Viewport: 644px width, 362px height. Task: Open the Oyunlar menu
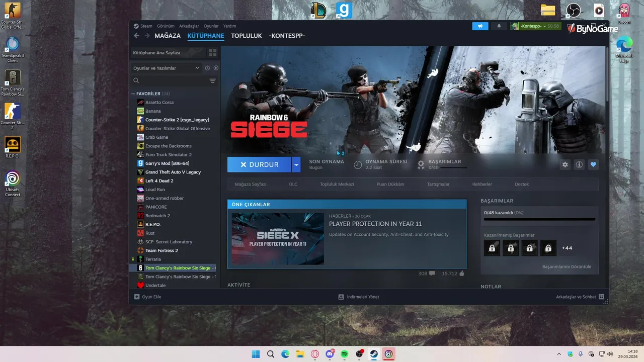(x=211, y=26)
